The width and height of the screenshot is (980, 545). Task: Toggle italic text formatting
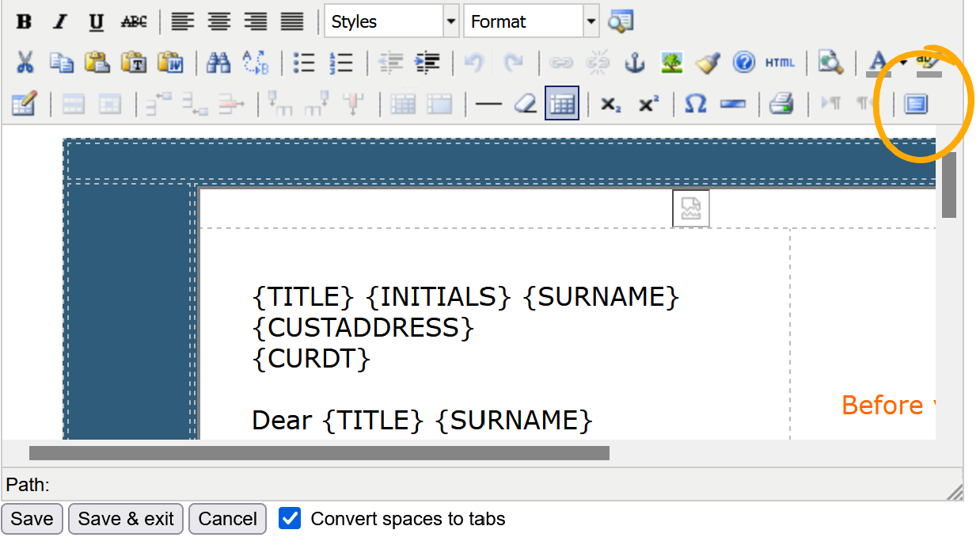(60, 21)
